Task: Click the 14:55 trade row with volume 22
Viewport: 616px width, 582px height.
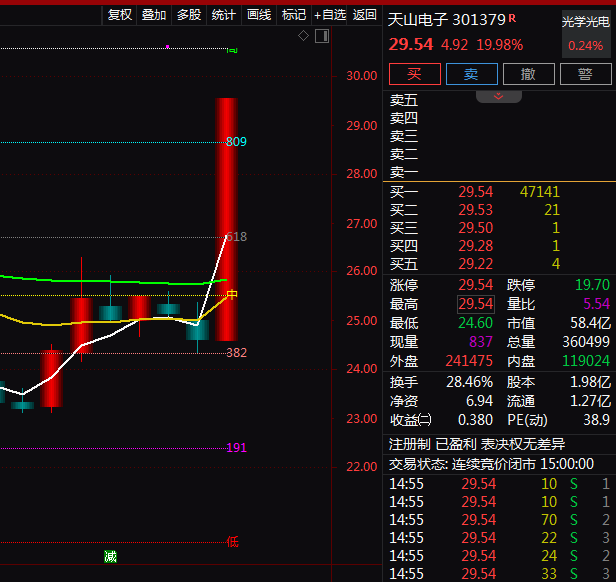Action: pyautogui.click(x=499, y=538)
